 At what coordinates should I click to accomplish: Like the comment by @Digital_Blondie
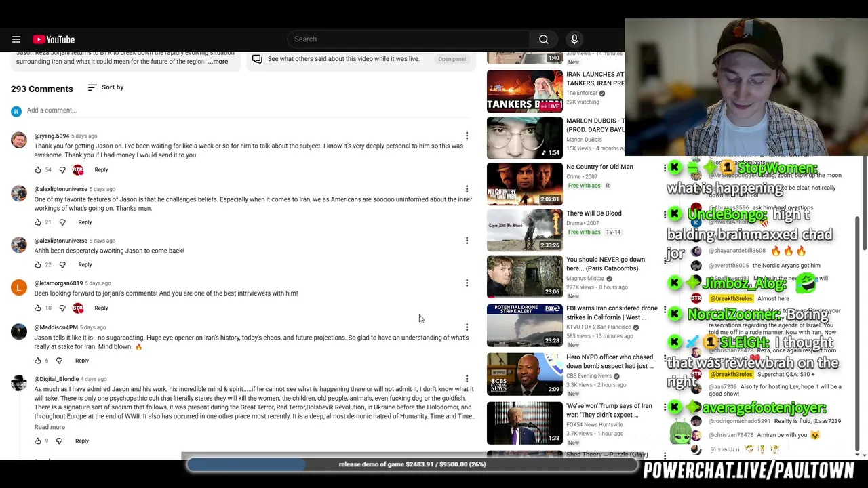38,441
